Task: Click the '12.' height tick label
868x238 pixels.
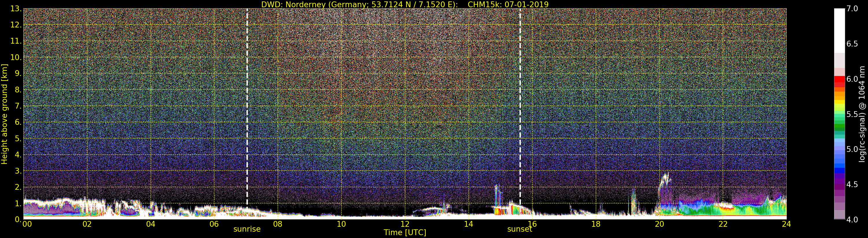Action: pyautogui.click(x=16, y=25)
